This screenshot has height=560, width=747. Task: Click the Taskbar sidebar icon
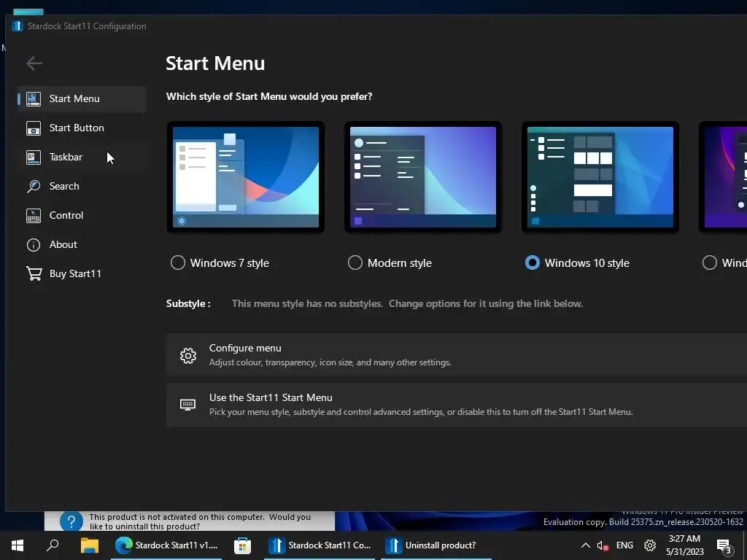pyautogui.click(x=34, y=157)
